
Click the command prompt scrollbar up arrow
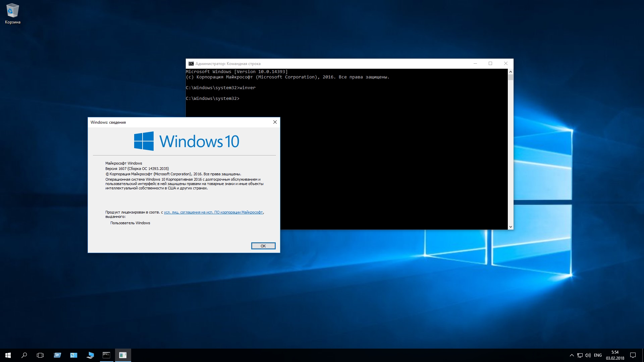pyautogui.click(x=511, y=72)
